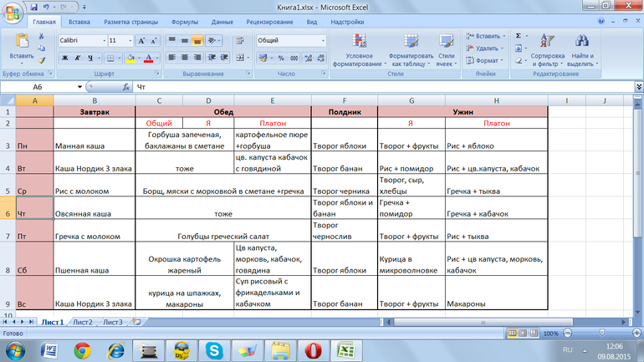The height and width of the screenshot is (362, 644).
Task: Switch to Page Layout view in status bar
Action: (x=522, y=333)
